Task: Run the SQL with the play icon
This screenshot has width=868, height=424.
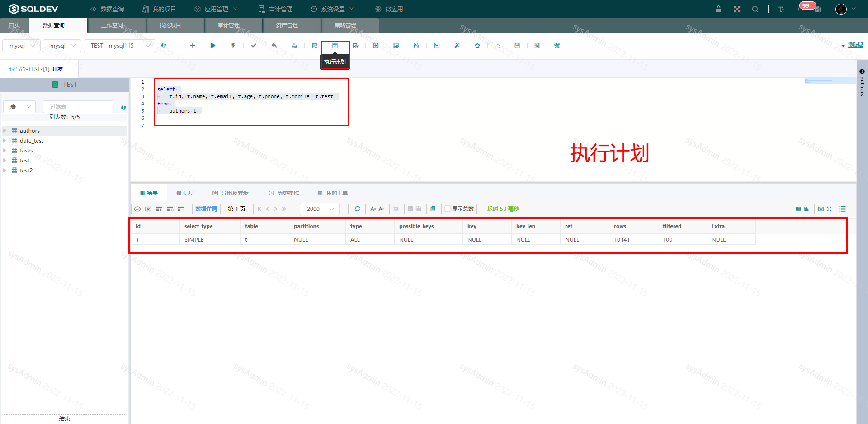Action: (213, 46)
